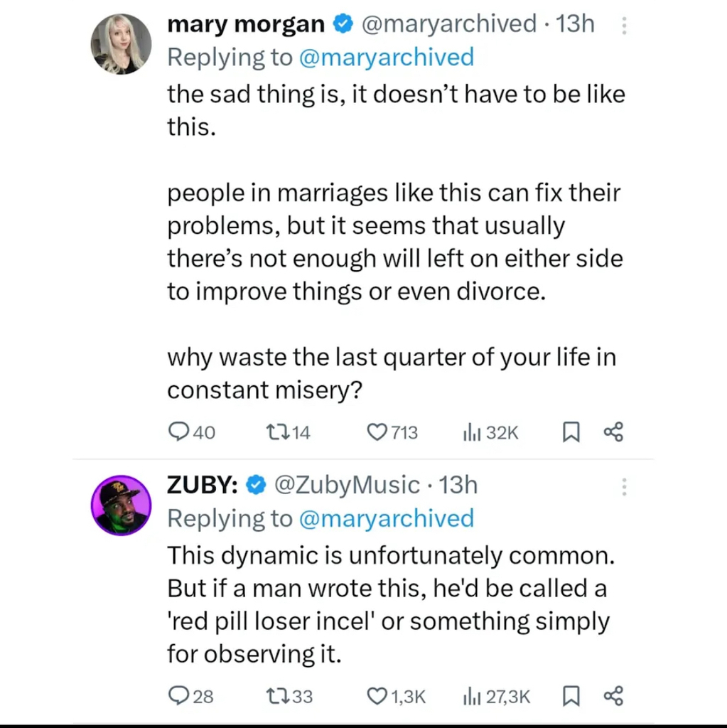Open ZUBY's profile avatar
727x728 pixels.
(121, 505)
